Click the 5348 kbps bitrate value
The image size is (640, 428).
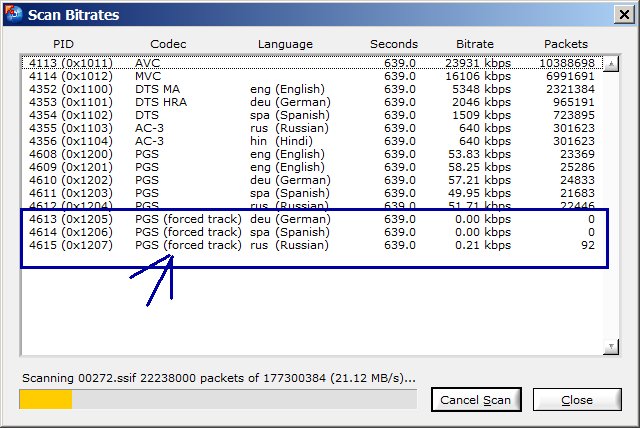pyautogui.click(x=481, y=89)
